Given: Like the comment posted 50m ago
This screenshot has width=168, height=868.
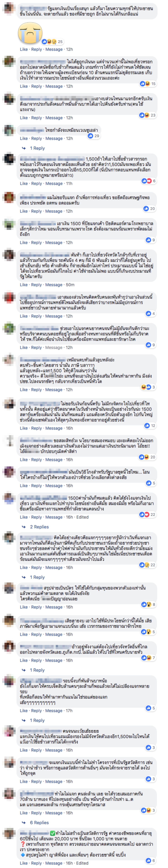Looking at the screenshot, I should tap(24, 285).
